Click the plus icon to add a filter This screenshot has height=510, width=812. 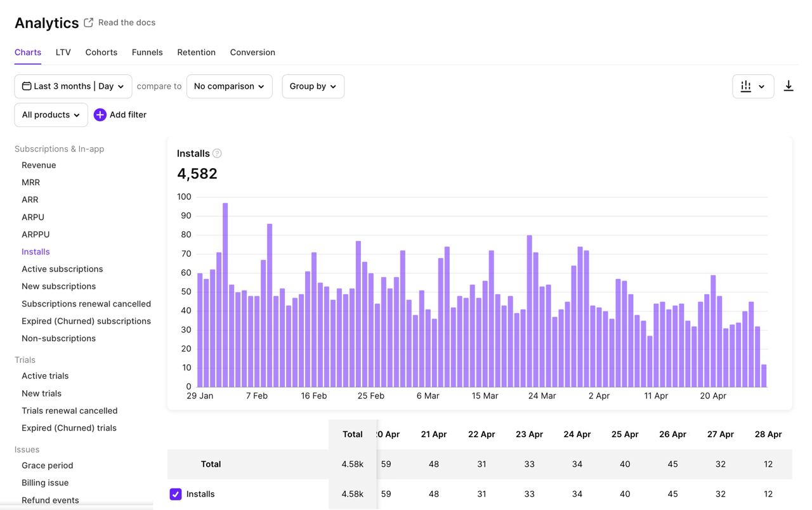(x=100, y=115)
